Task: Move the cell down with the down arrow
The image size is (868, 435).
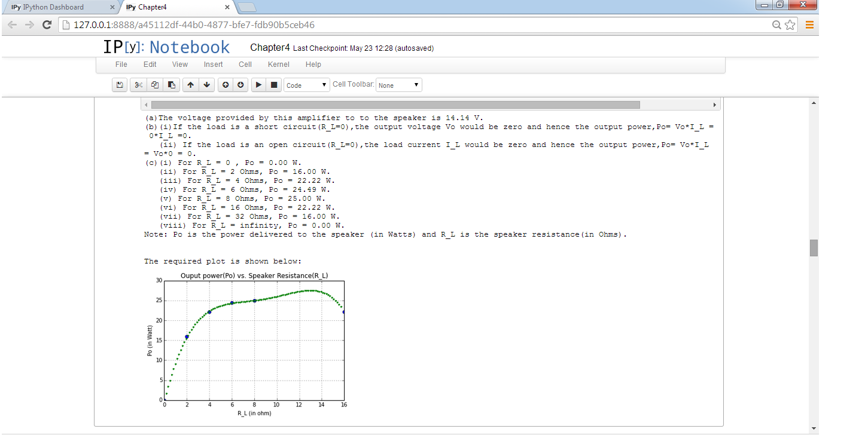Action: tap(206, 85)
